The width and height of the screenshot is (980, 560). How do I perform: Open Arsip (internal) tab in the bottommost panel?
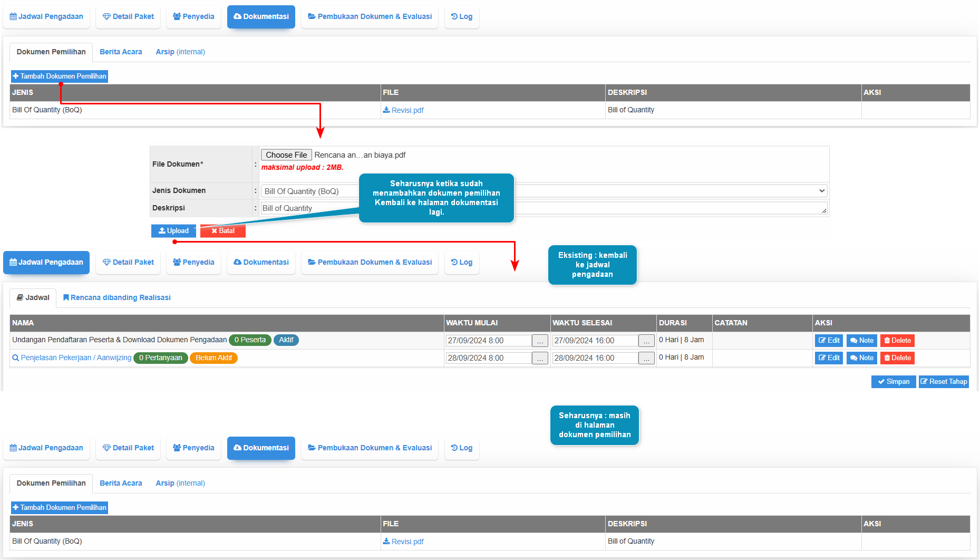[180, 483]
